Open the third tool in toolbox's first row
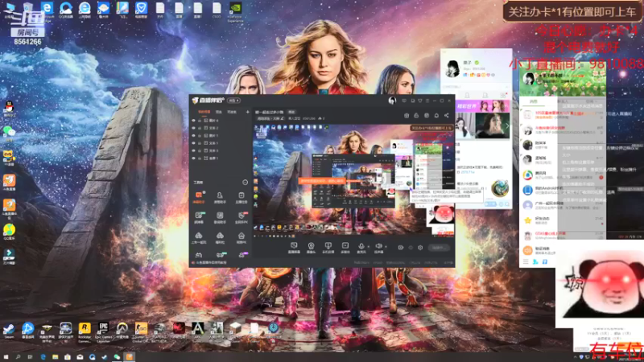 pyautogui.click(x=241, y=196)
